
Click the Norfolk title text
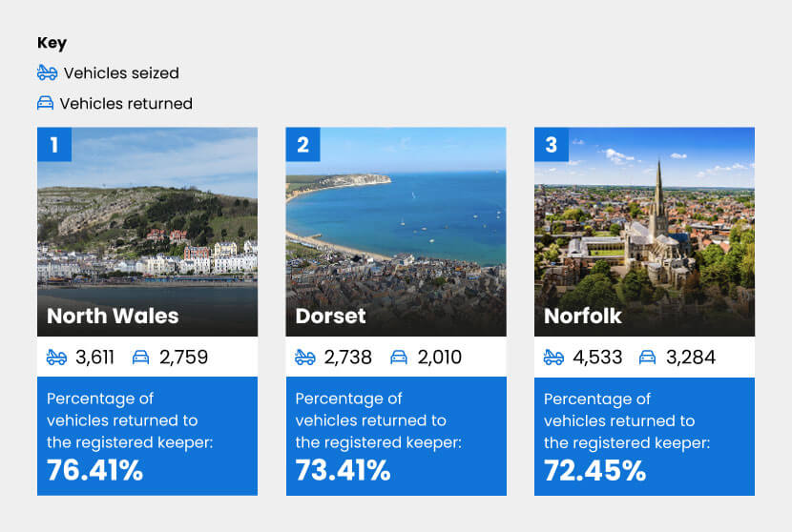click(583, 316)
